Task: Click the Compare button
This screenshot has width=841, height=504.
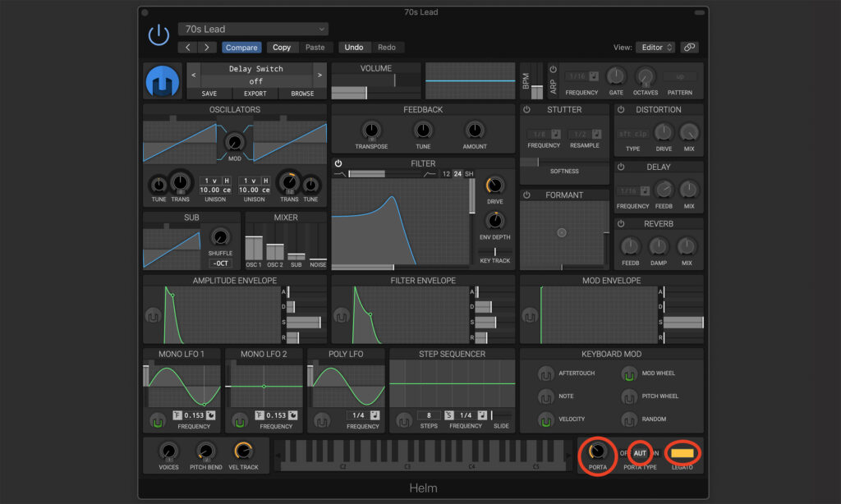Action: 241,47
